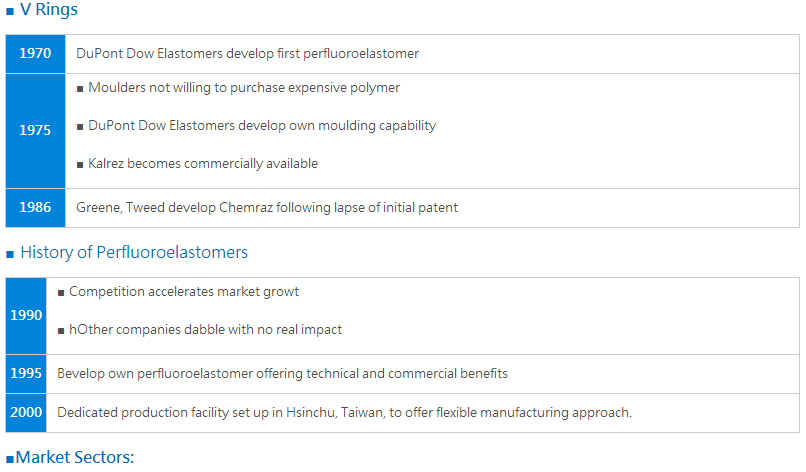
Task: Click blue square icon beside Market Sectors
Action: coord(10,459)
